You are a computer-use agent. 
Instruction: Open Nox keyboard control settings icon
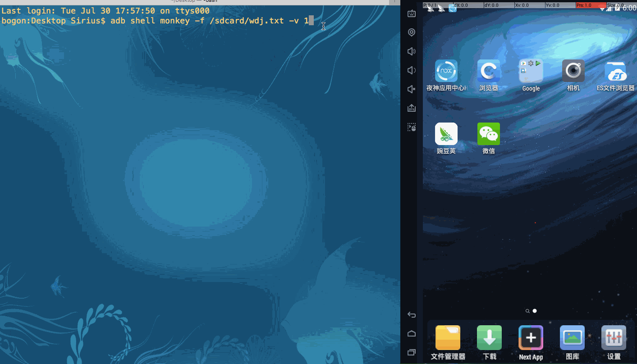point(412,14)
